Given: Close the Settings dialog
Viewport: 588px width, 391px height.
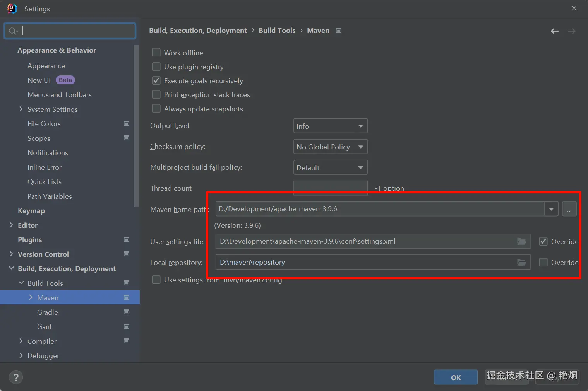Looking at the screenshot, I should (x=574, y=9).
